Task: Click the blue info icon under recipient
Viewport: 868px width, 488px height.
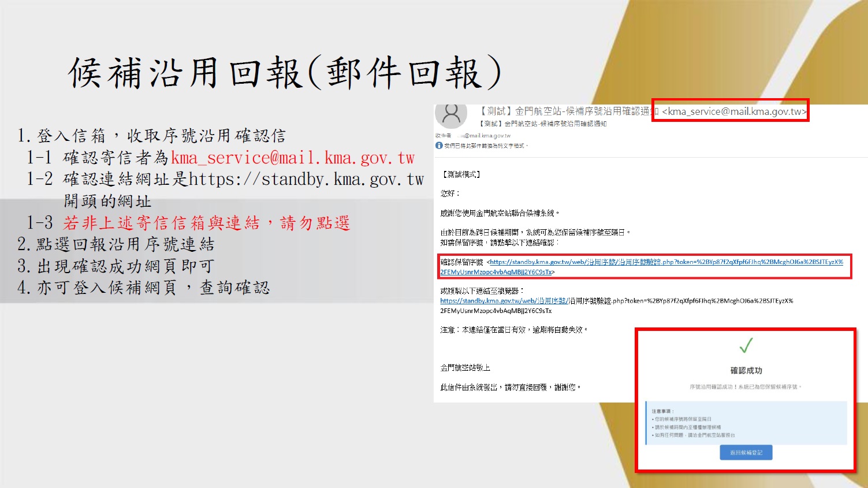Action: (439, 146)
